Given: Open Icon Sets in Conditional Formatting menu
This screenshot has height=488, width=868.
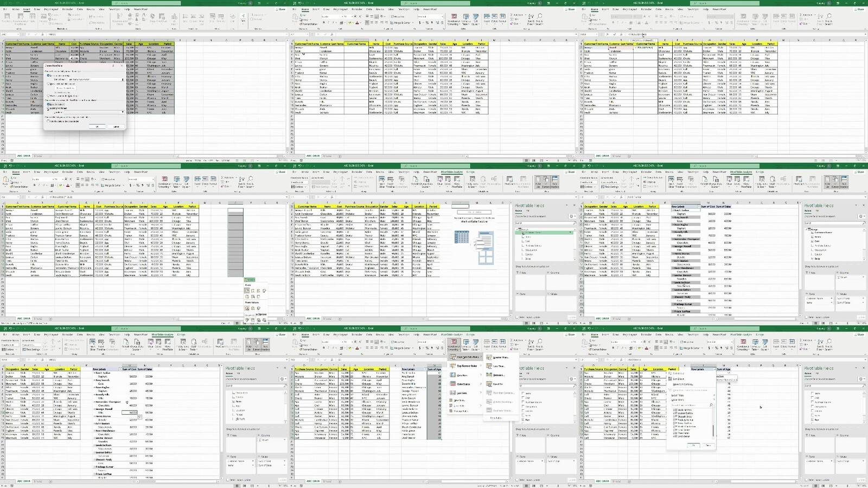Looking at the screenshot, I should (462, 393).
